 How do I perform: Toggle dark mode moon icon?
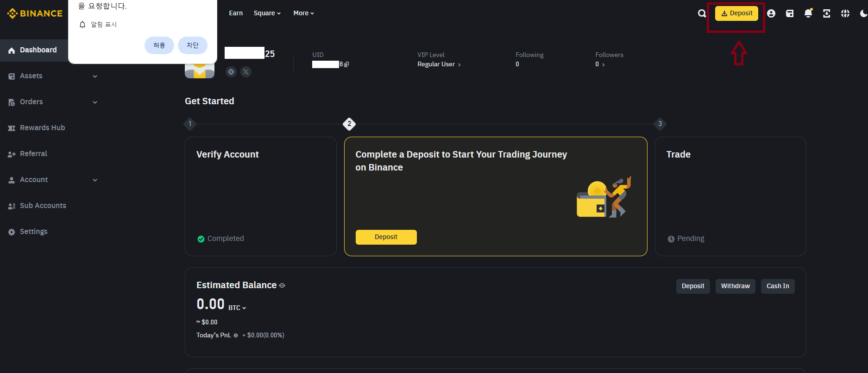point(863,13)
